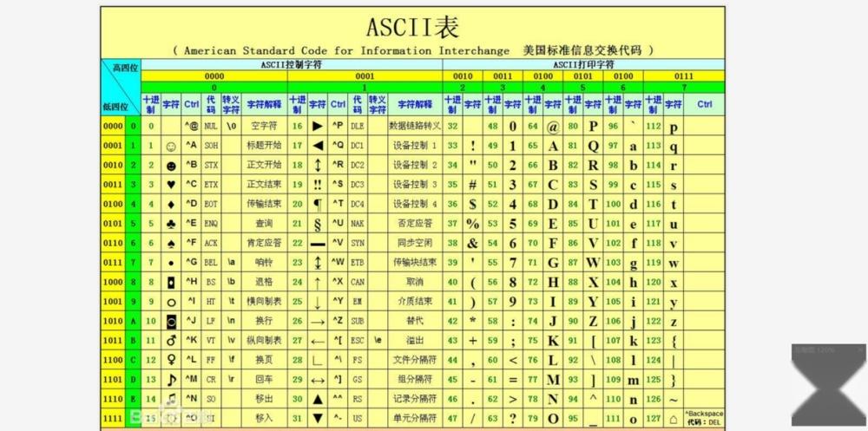
Task: Click the 'CAN' code cell
Action: pos(358,282)
